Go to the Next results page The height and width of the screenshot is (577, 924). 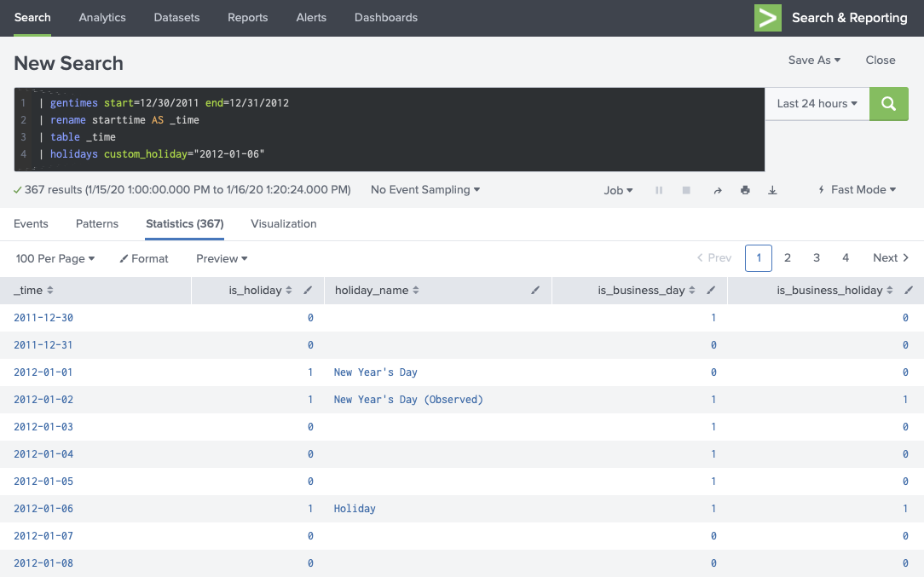coord(891,258)
